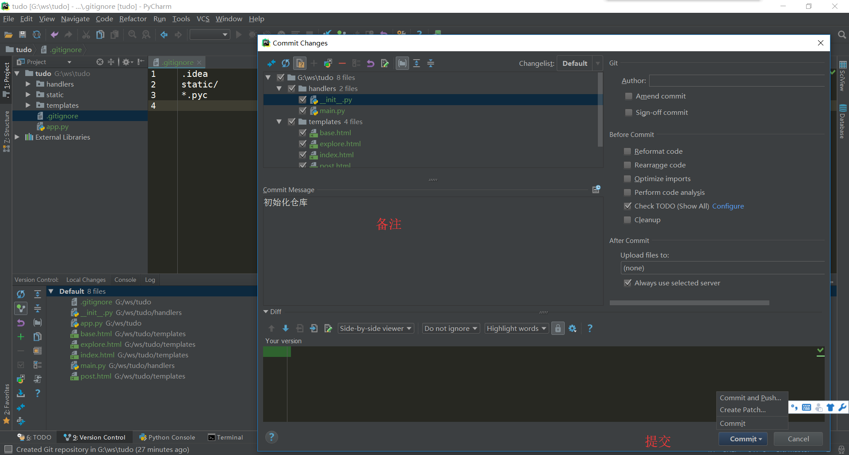Open Terminal tool window tab

225,437
